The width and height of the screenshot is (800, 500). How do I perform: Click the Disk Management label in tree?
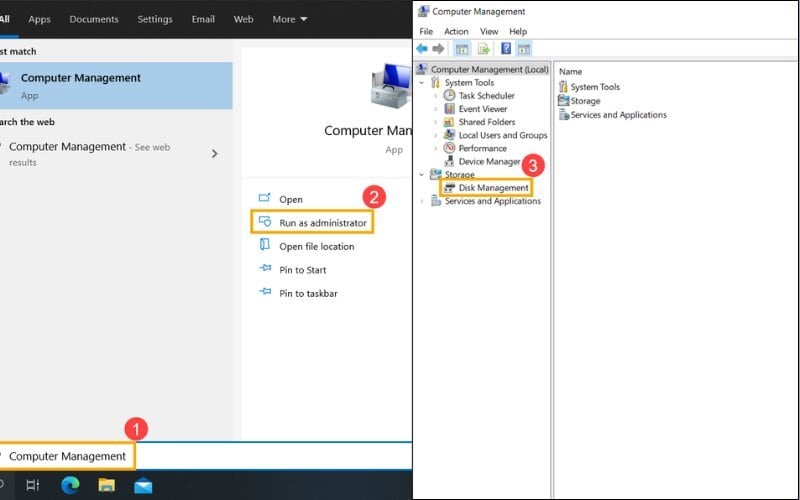[x=493, y=188]
